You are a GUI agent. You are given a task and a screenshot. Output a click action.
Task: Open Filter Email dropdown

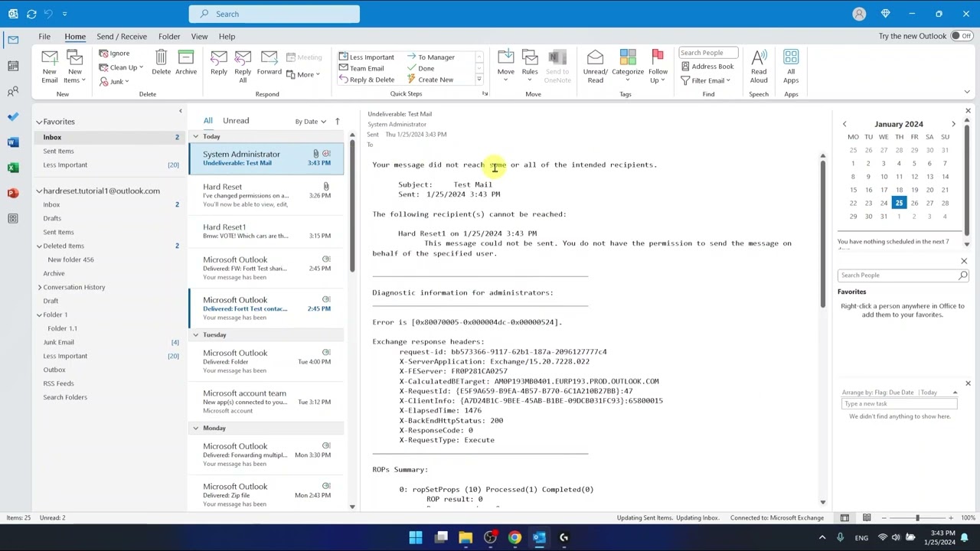click(x=705, y=80)
